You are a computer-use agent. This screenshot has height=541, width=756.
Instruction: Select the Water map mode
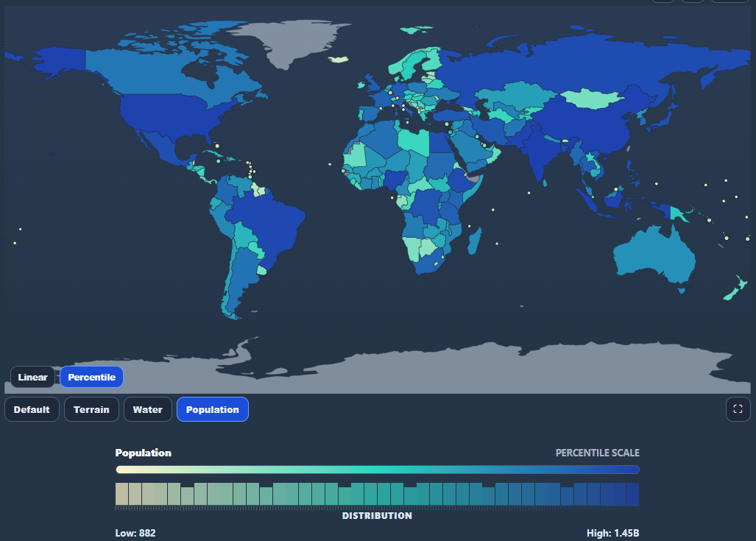click(147, 409)
